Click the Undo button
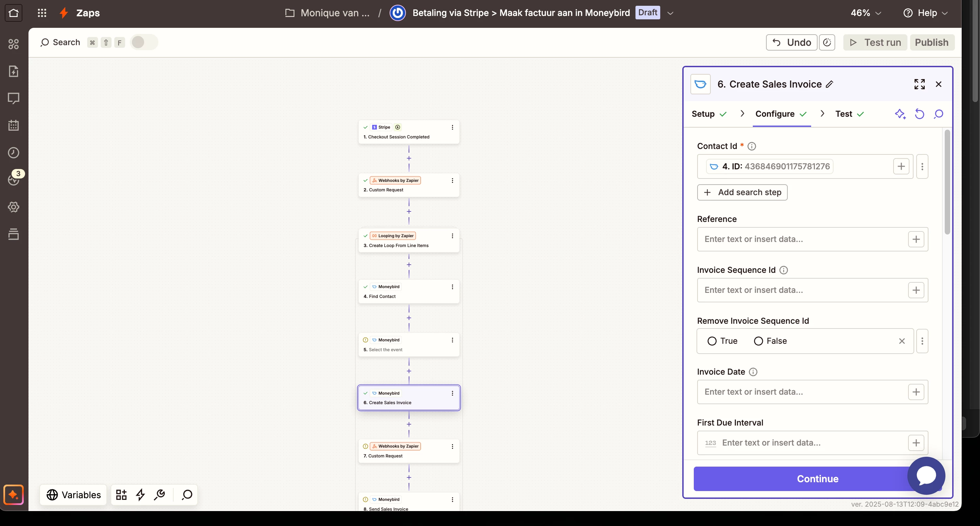The height and width of the screenshot is (526, 980). click(791, 42)
